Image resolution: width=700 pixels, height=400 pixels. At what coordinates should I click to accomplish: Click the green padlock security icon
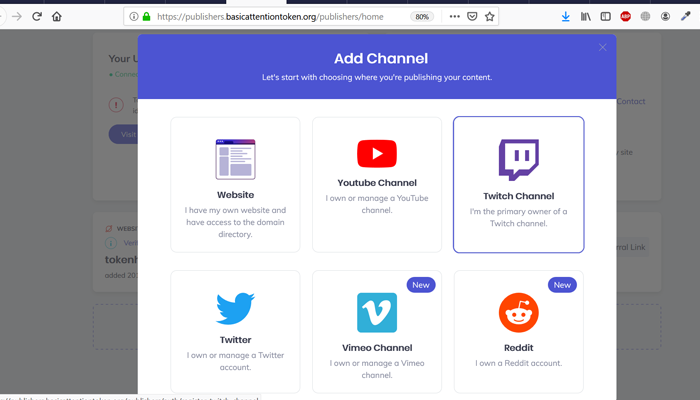click(x=146, y=17)
